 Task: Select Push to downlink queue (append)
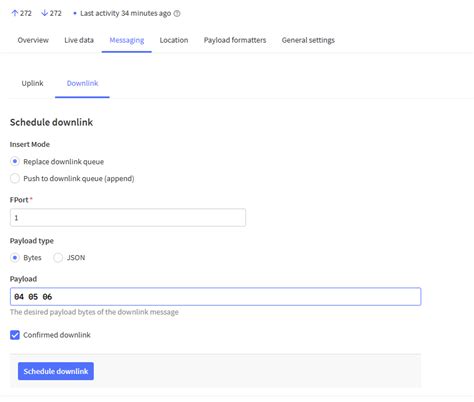tap(15, 178)
